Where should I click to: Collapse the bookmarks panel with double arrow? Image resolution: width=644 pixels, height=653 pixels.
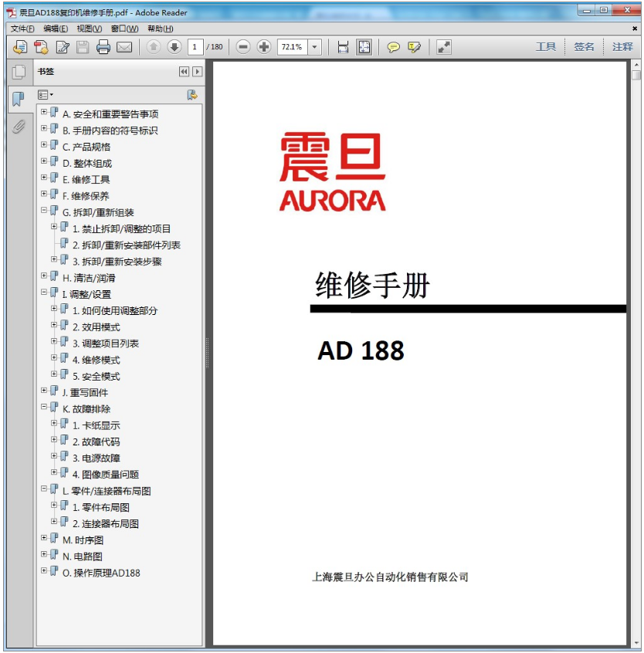(184, 72)
